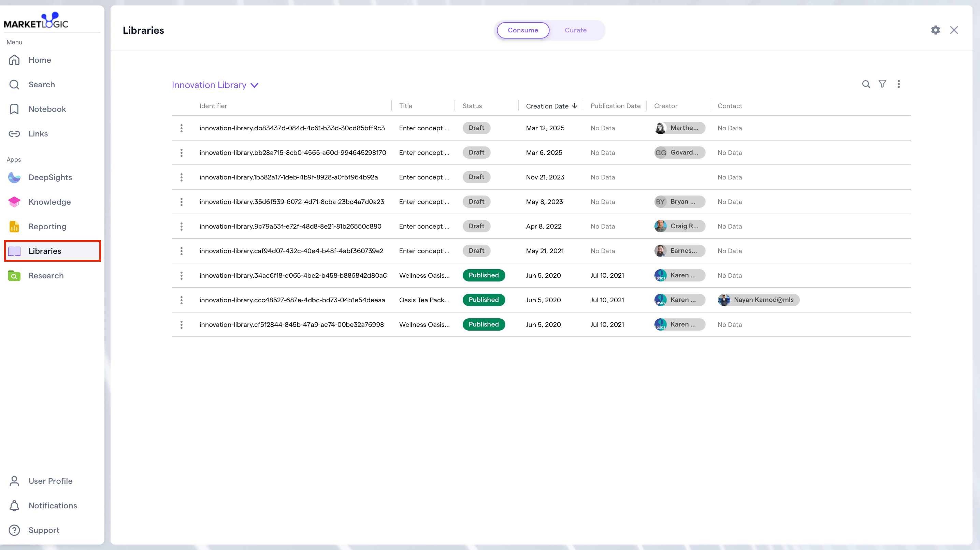980x550 pixels.
Task: Click creator chip Bryan ...
Action: tap(679, 202)
